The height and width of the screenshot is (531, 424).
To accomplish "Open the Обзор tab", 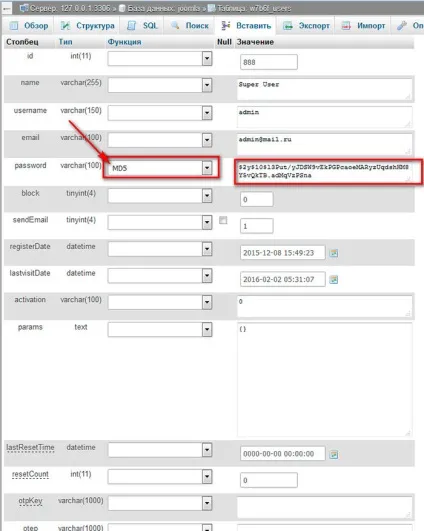I will click(x=28, y=26).
